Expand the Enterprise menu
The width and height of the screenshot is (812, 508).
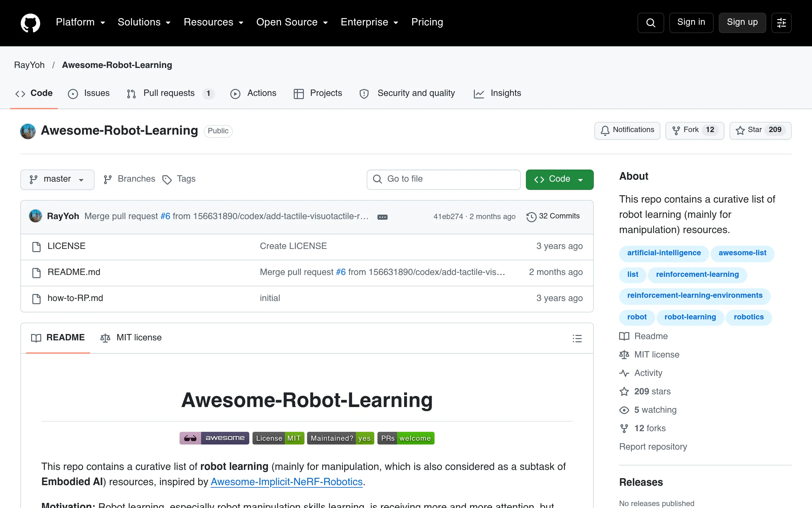tap(370, 22)
